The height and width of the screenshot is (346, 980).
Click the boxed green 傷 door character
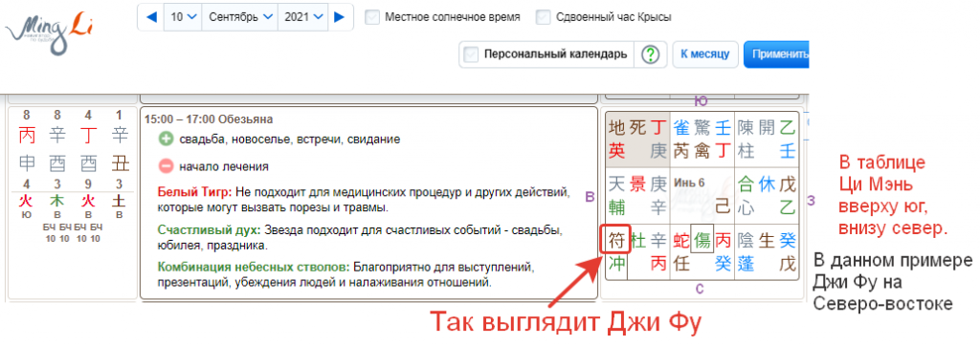coord(702,241)
